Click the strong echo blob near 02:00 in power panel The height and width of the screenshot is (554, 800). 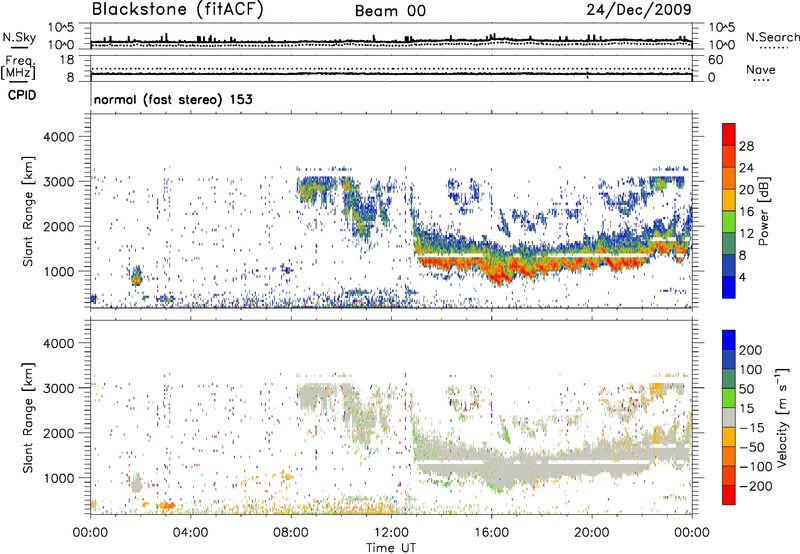136,277
